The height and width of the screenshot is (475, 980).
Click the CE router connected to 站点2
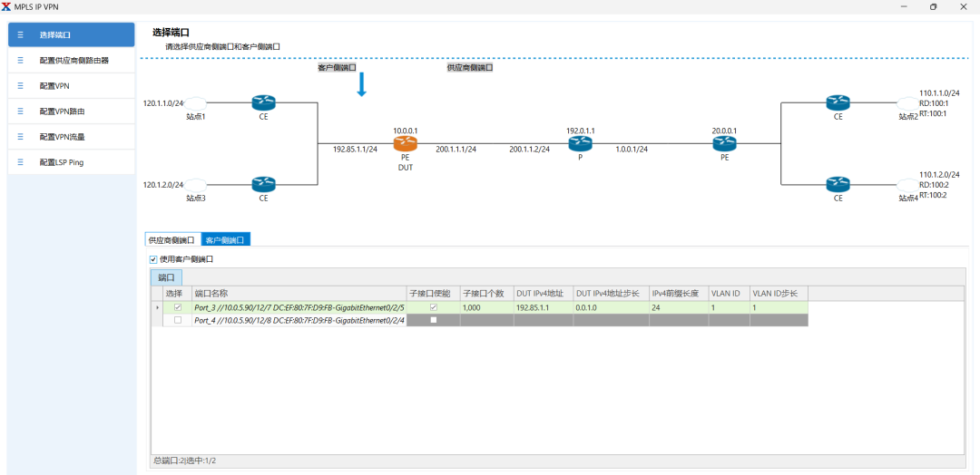pyautogui.click(x=838, y=102)
